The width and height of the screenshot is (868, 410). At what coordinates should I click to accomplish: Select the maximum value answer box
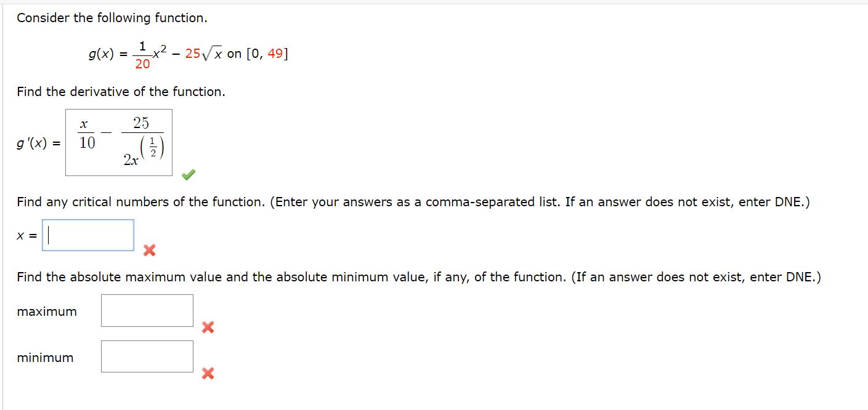point(148,310)
